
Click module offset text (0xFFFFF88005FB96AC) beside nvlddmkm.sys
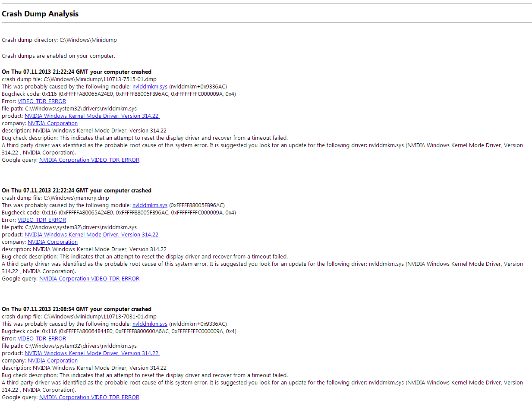pyautogui.click(x=197, y=205)
